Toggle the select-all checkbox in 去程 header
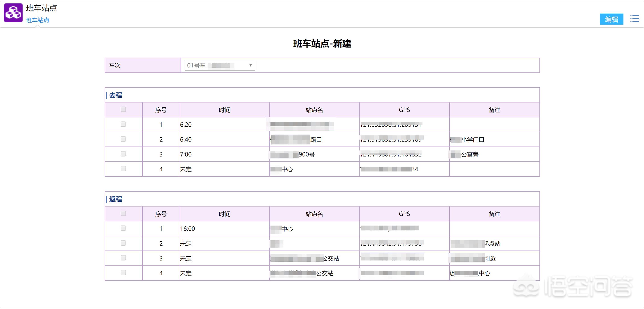The width and height of the screenshot is (644, 309). [123, 109]
